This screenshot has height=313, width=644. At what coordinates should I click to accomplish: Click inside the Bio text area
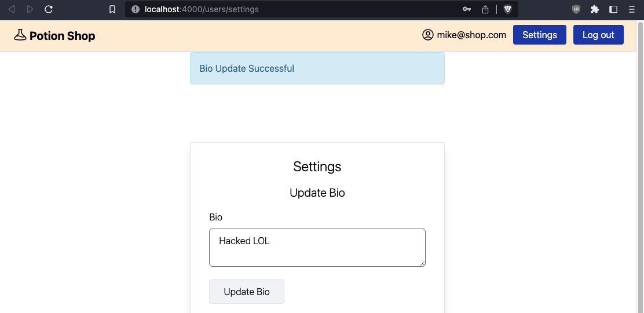(317, 248)
